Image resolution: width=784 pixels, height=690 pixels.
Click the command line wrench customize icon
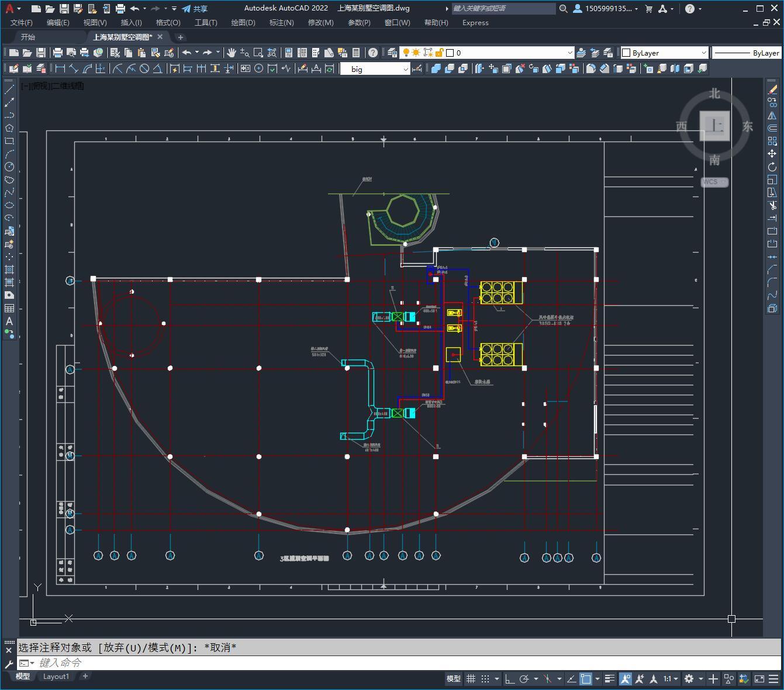(9, 664)
